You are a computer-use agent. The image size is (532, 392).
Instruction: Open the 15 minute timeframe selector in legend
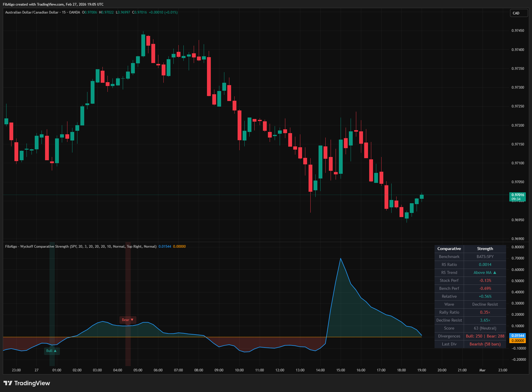(64, 12)
